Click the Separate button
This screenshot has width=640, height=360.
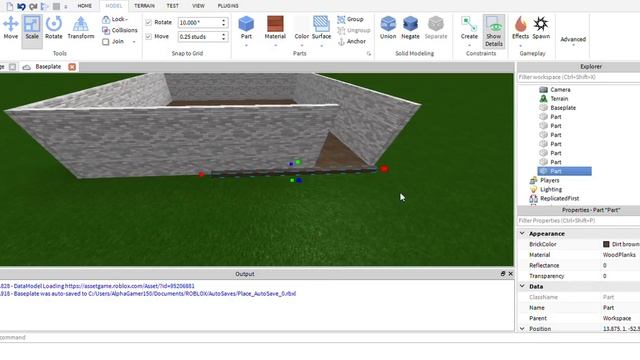pyautogui.click(x=436, y=28)
